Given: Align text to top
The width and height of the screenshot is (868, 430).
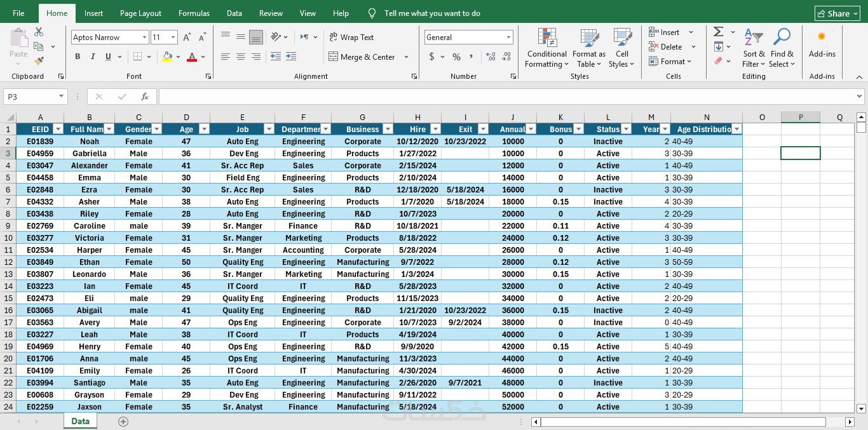Looking at the screenshot, I should click(x=226, y=37).
